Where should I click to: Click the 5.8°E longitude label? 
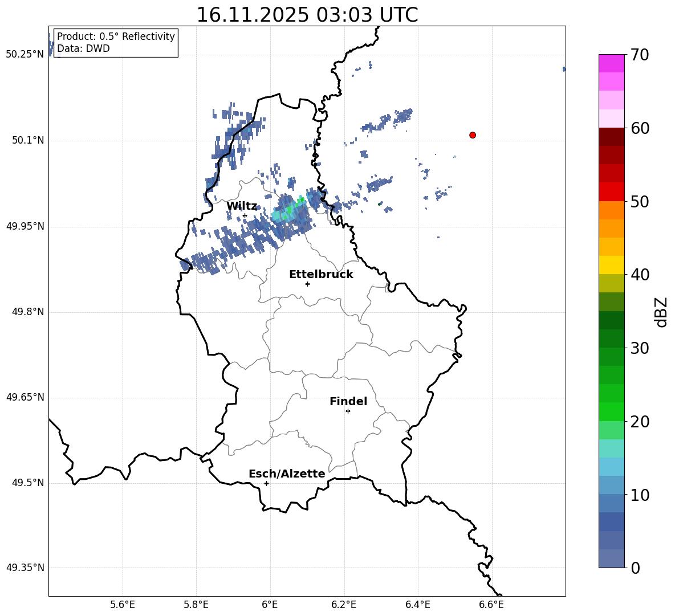[x=196, y=605]
